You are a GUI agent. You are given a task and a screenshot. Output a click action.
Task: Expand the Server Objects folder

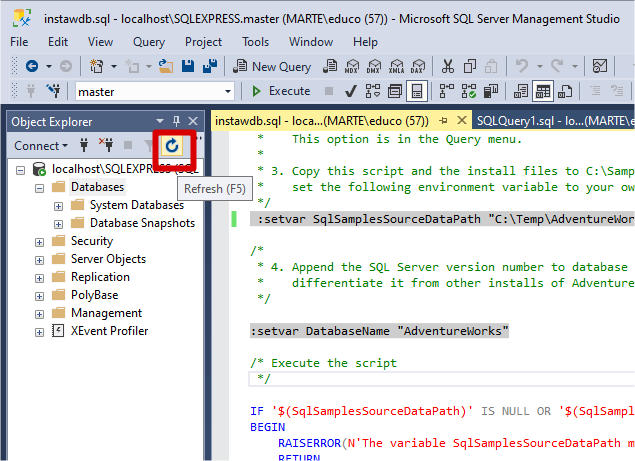tap(39, 260)
